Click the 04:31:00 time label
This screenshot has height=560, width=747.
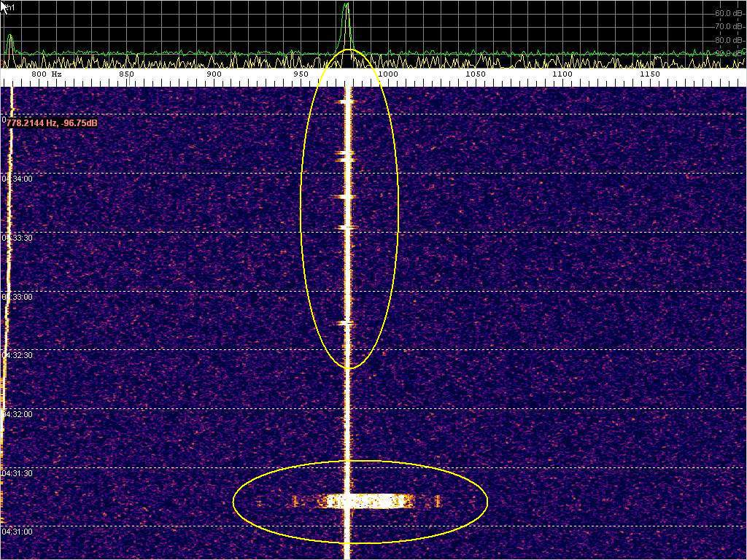tap(17, 532)
